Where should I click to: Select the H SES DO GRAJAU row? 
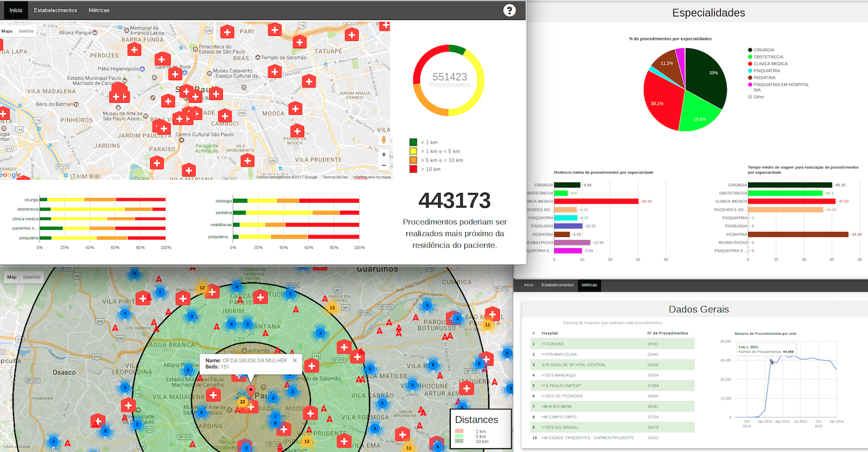tap(612, 428)
